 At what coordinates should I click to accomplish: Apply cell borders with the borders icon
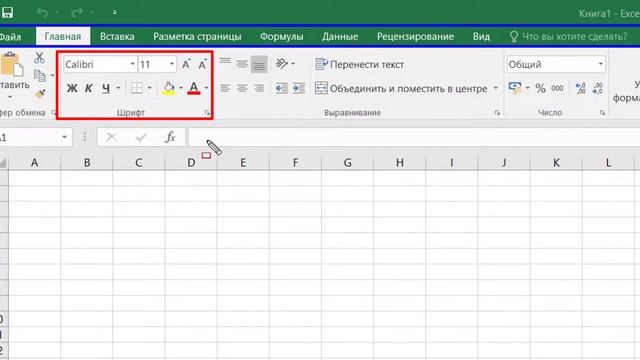tap(137, 88)
